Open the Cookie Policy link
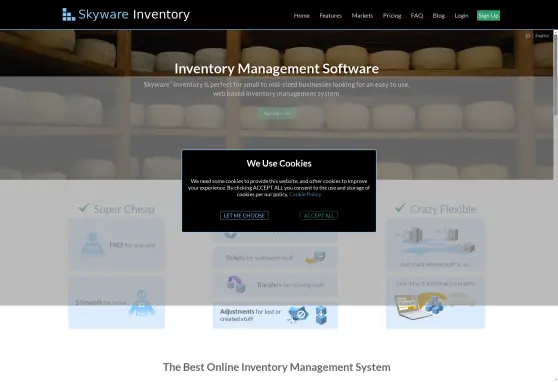The width and height of the screenshot is (558, 382). pyautogui.click(x=305, y=194)
